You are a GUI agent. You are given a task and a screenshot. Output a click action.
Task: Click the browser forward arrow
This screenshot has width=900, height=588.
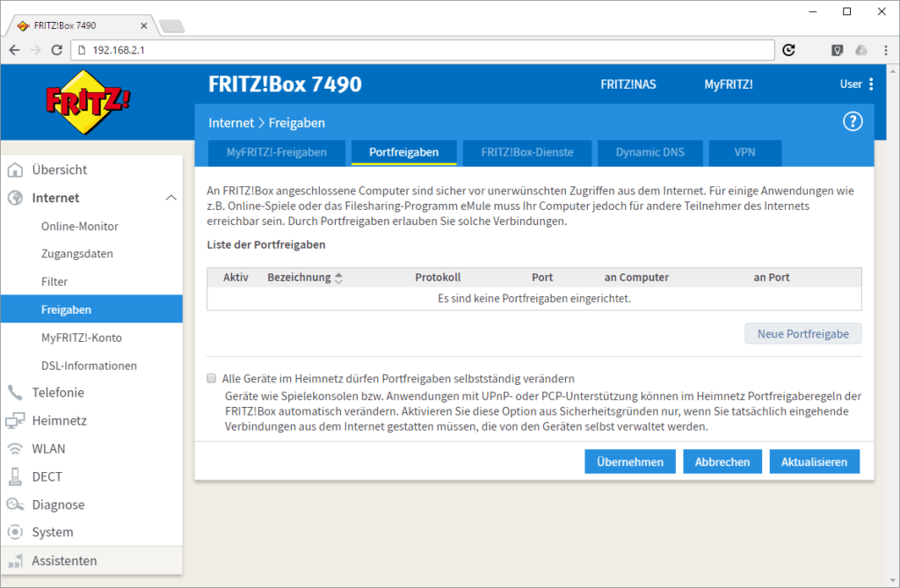pos(35,50)
